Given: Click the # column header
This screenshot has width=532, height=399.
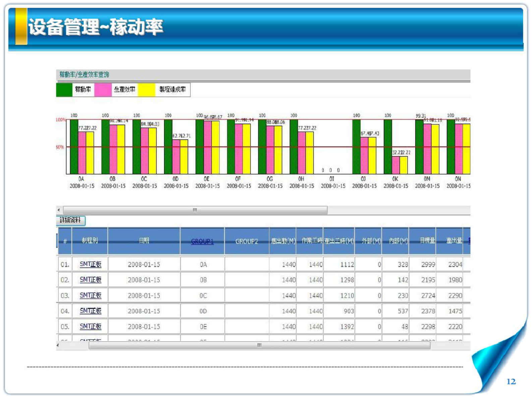Looking at the screenshot, I should [65, 241].
